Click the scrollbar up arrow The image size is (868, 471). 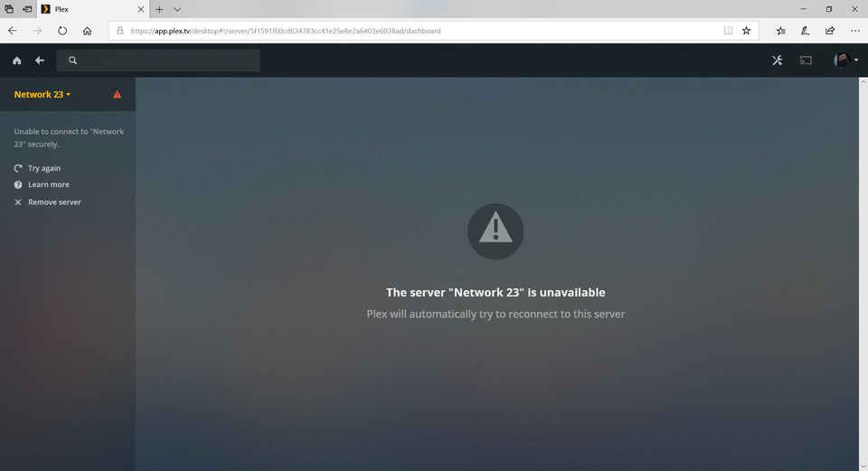click(863, 81)
